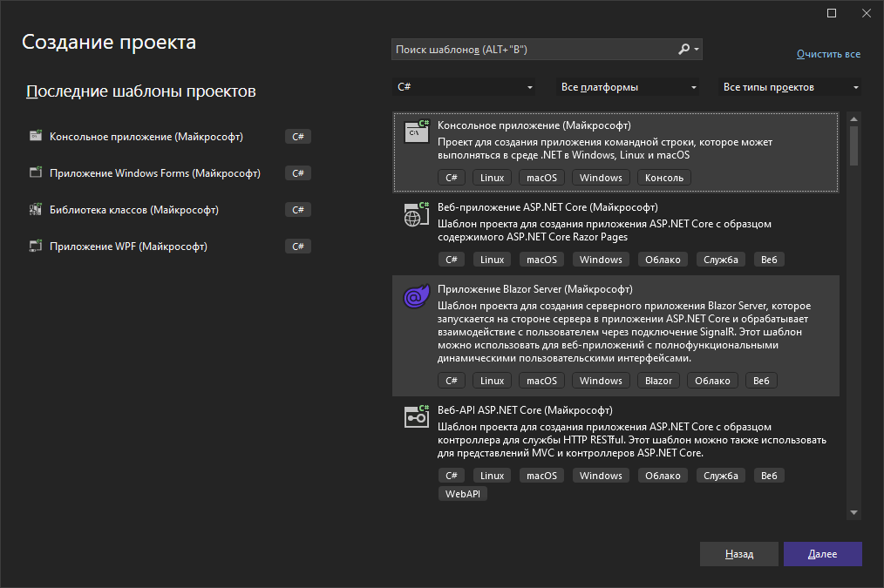Click the search magnifier icon in the template search

pos(683,49)
